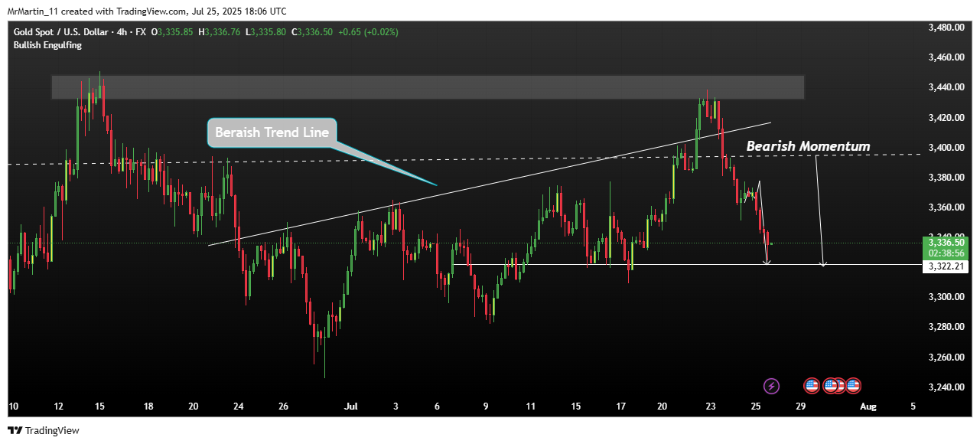Select the Bearish Trend Line callout label
The width and height of the screenshot is (980, 444).
272,132
